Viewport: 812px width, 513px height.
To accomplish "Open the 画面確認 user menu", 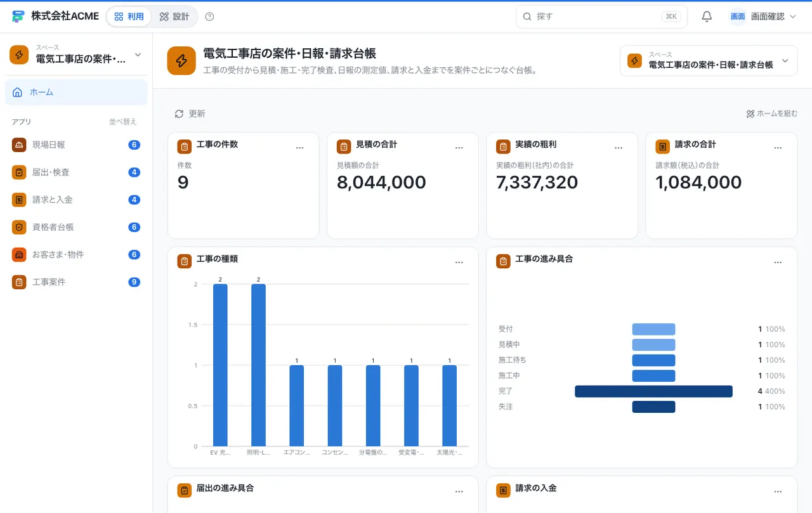I will click(x=763, y=16).
